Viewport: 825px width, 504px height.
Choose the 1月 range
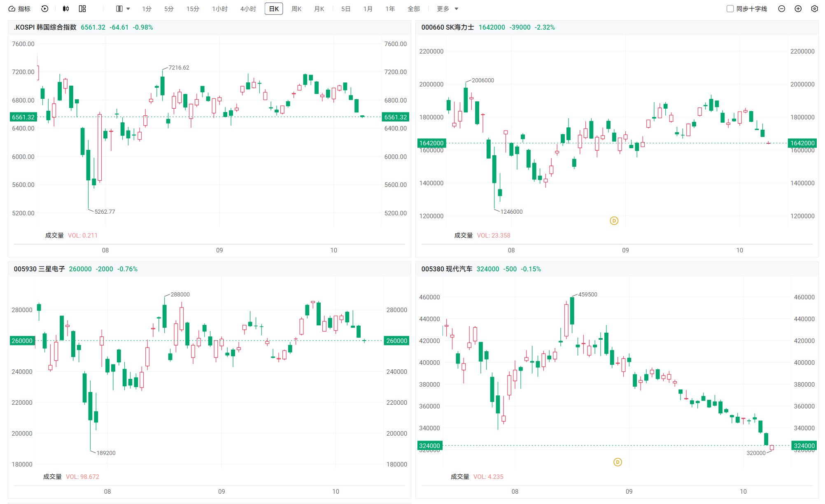click(x=368, y=9)
